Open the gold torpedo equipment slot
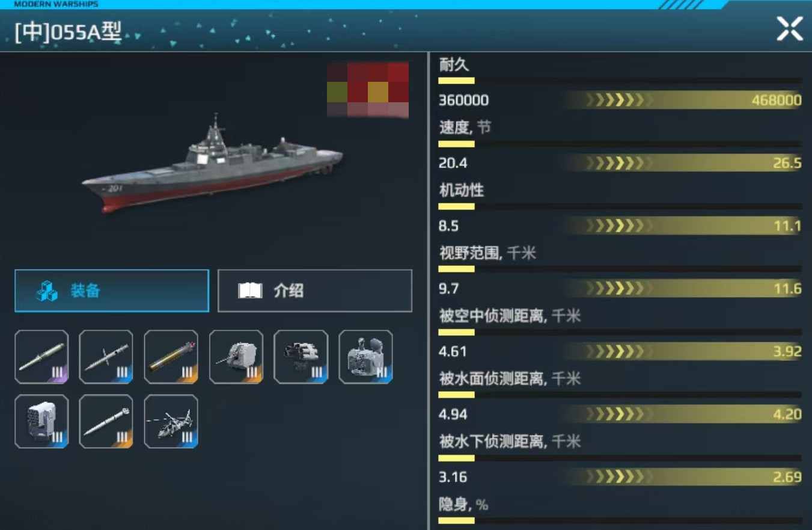This screenshot has width=812, height=530. 171,357
